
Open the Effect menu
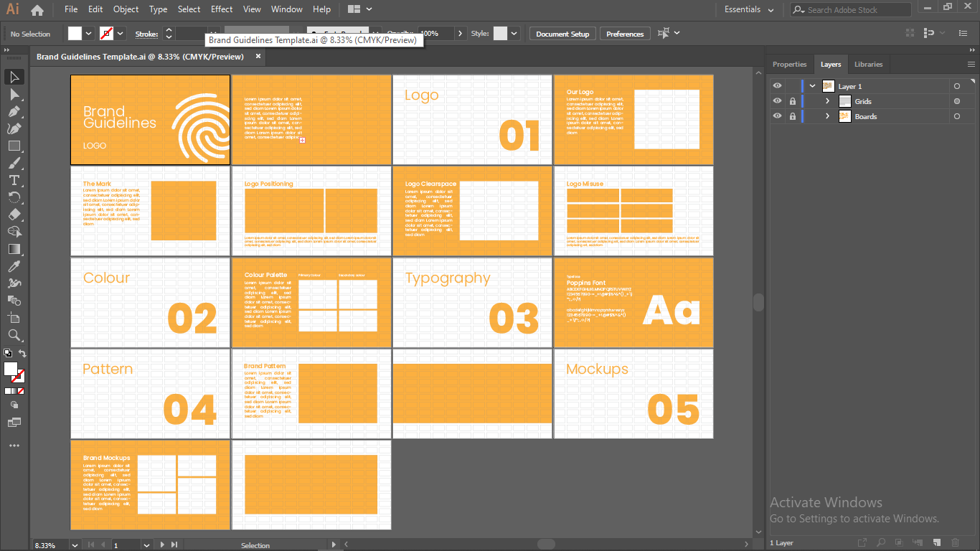[x=222, y=9]
